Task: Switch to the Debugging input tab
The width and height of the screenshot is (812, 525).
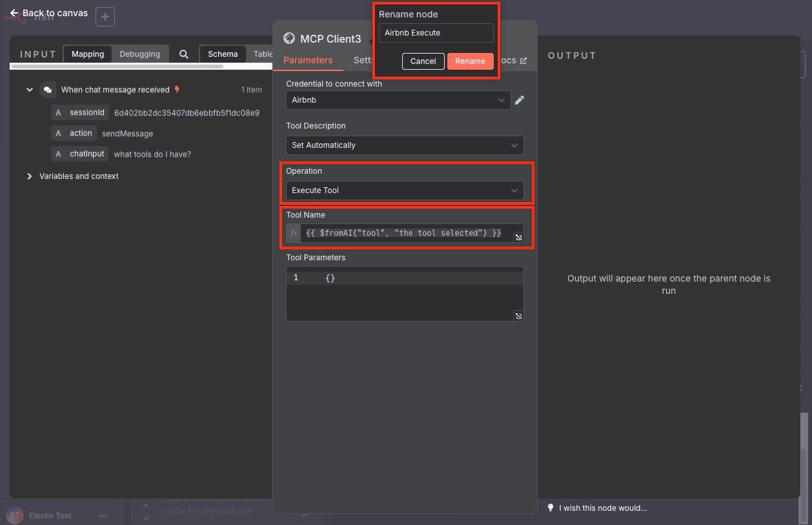Action: point(139,54)
